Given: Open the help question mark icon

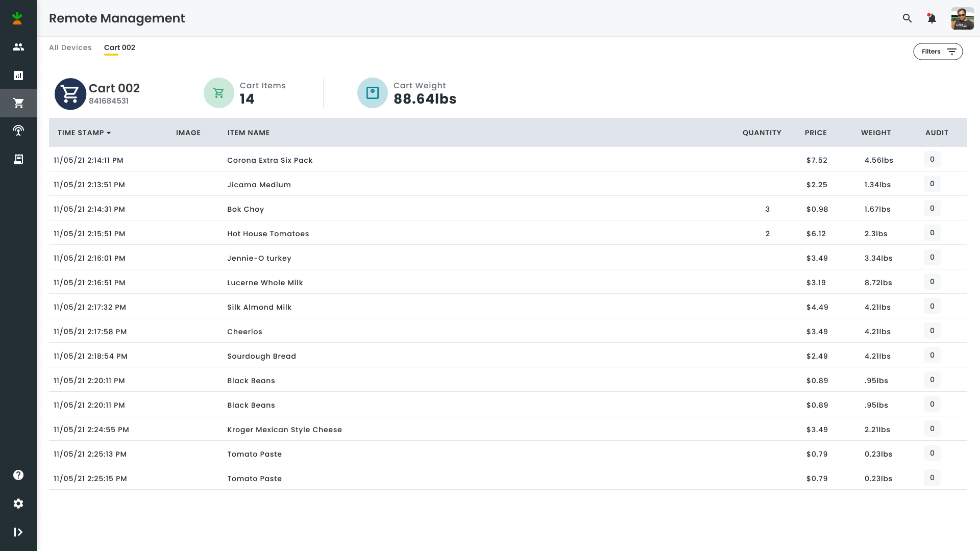Looking at the screenshot, I should pos(18,475).
